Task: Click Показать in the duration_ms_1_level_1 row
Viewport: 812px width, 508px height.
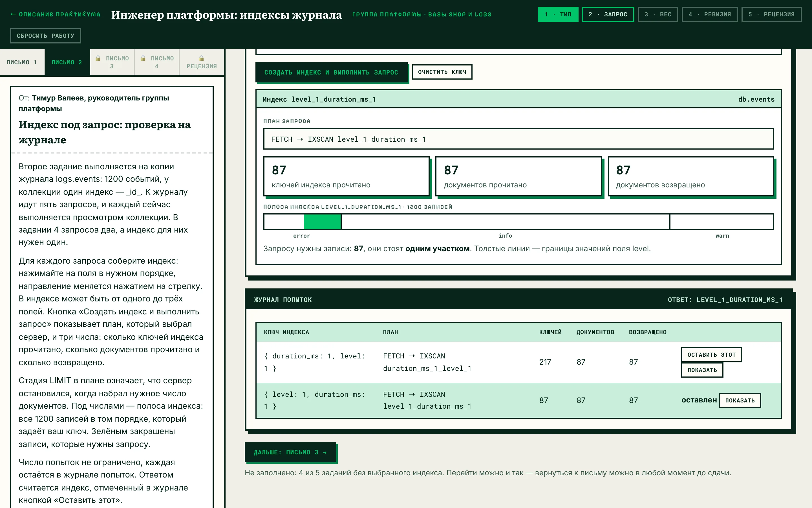Action: coord(702,370)
